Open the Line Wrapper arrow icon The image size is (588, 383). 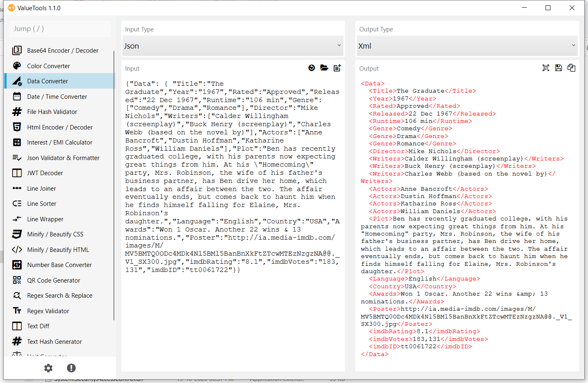pyautogui.click(x=17, y=219)
